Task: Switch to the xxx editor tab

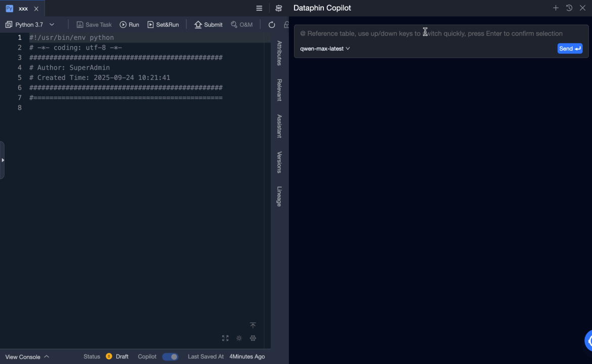Action: [x=23, y=9]
